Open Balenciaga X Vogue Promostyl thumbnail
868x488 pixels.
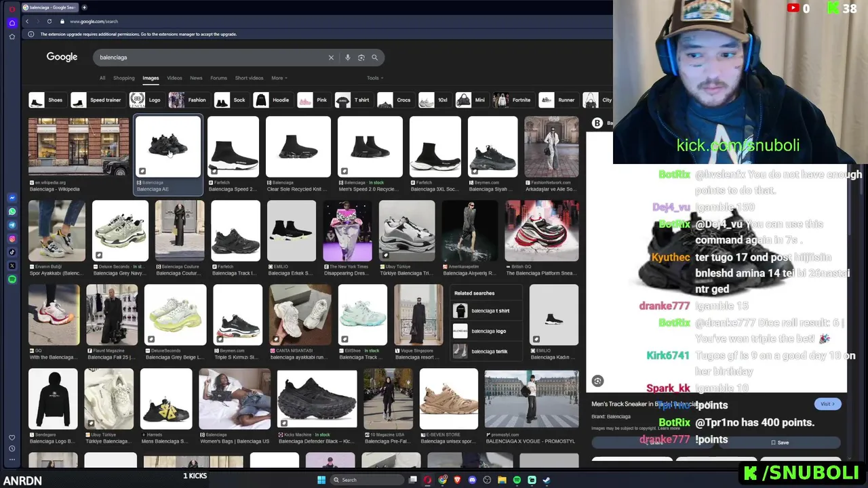click(x=532, y=399)
